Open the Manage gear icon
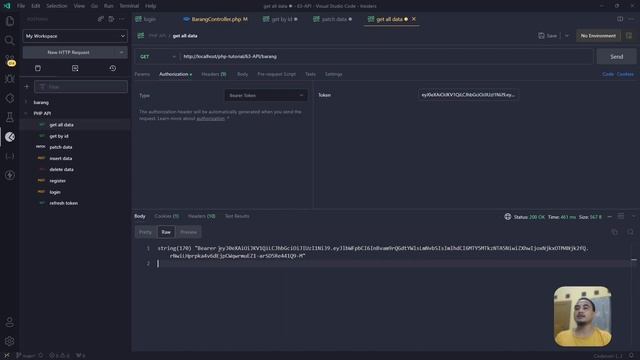The width and height of the screenshot is (640, 360). click(x=10, y=341)
